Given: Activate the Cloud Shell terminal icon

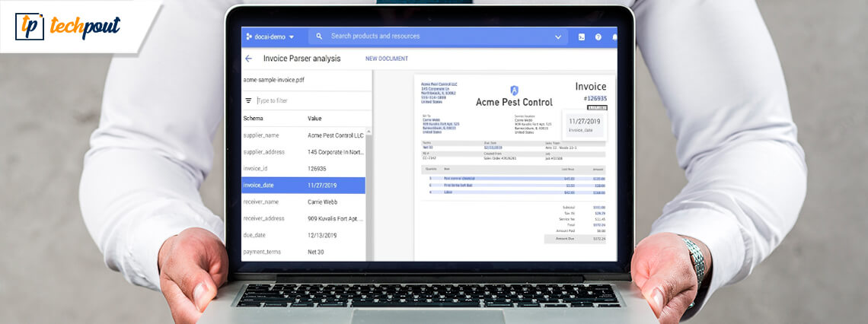Looking at the screenshot, I should (582, 37).
